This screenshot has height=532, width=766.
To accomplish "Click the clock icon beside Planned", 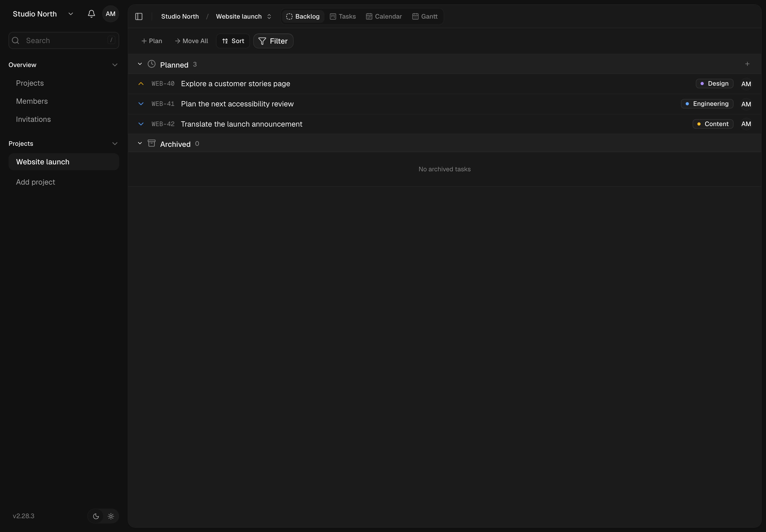I will [x=152, y=64].
